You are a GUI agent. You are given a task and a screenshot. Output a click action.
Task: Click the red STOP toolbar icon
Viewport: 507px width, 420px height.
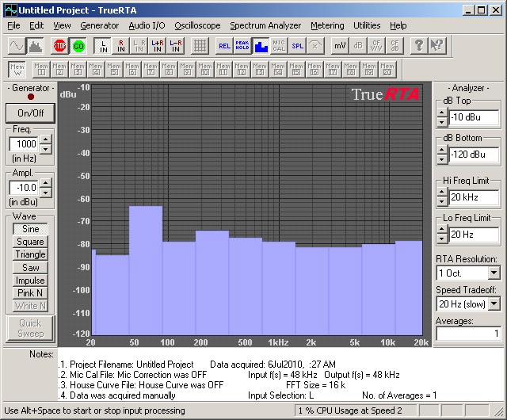point(59,45)
